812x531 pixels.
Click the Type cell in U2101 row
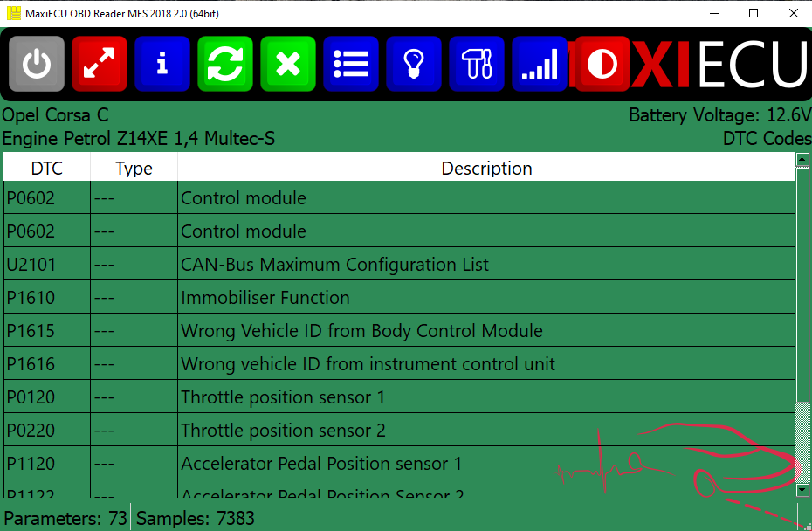pos(134,265)
